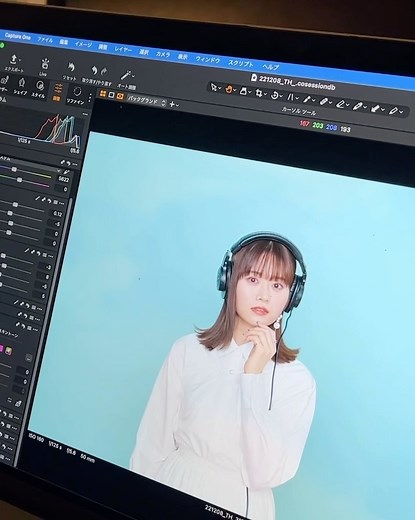Open tool tab three-dot options menu
Viewport: 415px width, 520px height.
point(90,98)
